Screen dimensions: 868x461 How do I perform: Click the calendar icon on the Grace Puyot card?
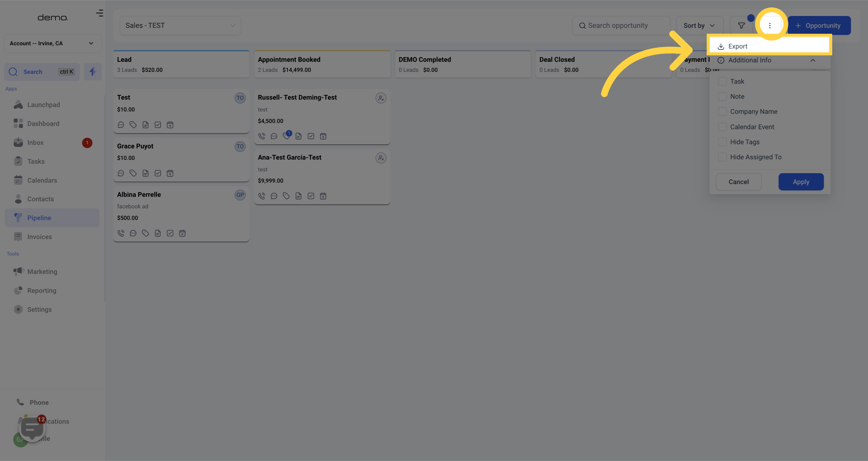pos(170,173)
